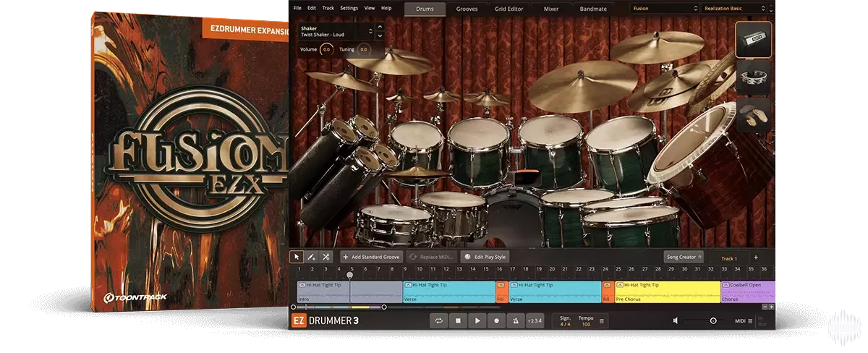
Task: Click the time signature 4/4 value
Action: pyautogui.click(x=565, y=323)
